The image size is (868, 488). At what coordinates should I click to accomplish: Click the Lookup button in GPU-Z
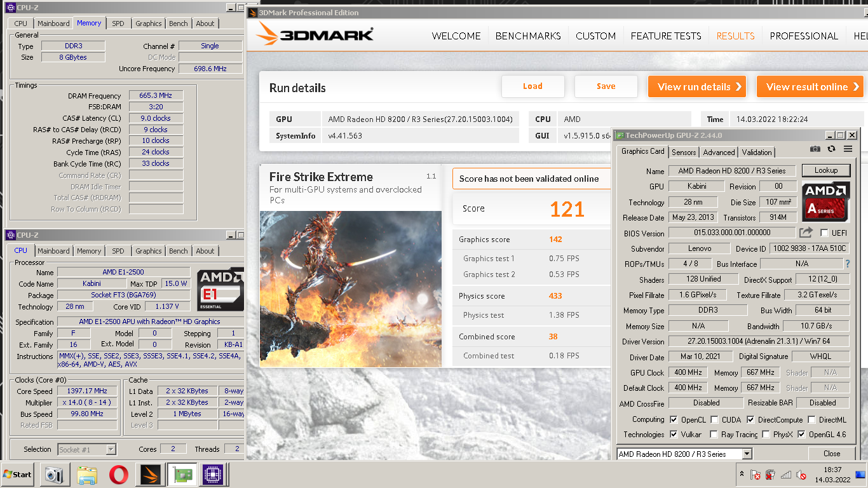point(825,170)
